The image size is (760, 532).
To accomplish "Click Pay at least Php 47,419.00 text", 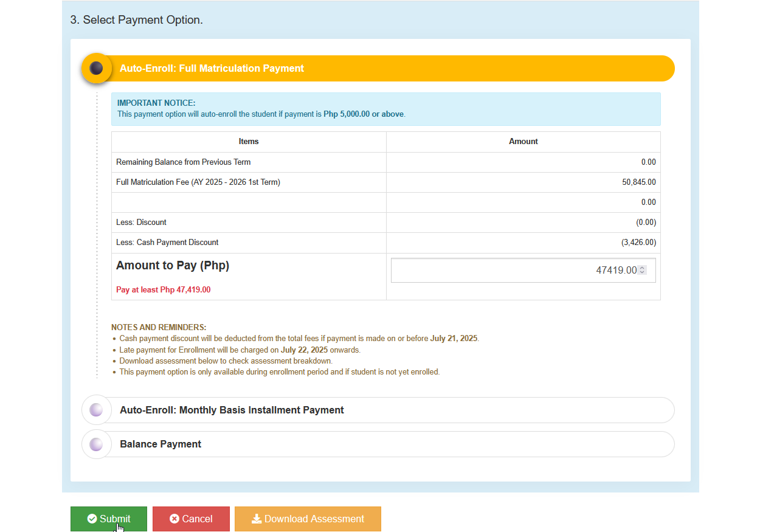I will pos(164,290).
